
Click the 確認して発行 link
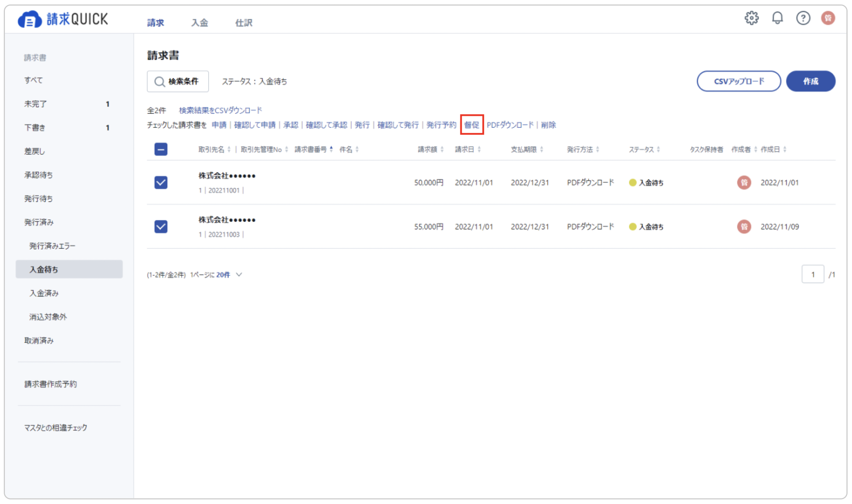[x=398, y=125]
